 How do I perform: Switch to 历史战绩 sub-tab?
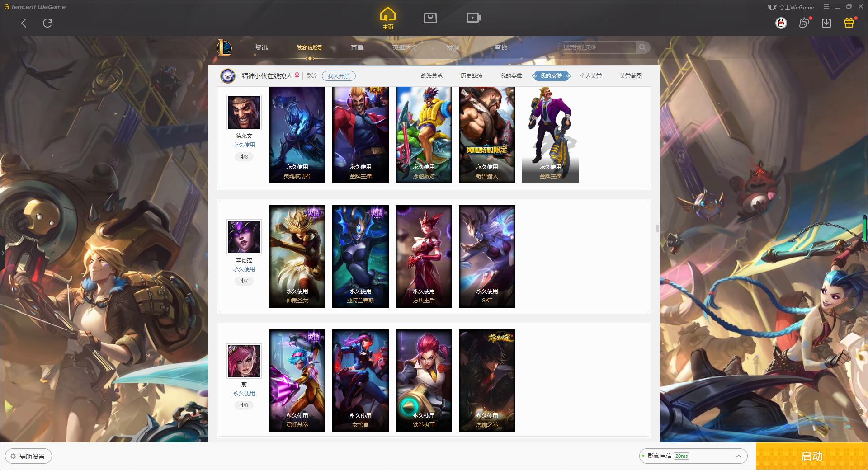[x=472, y=76]
